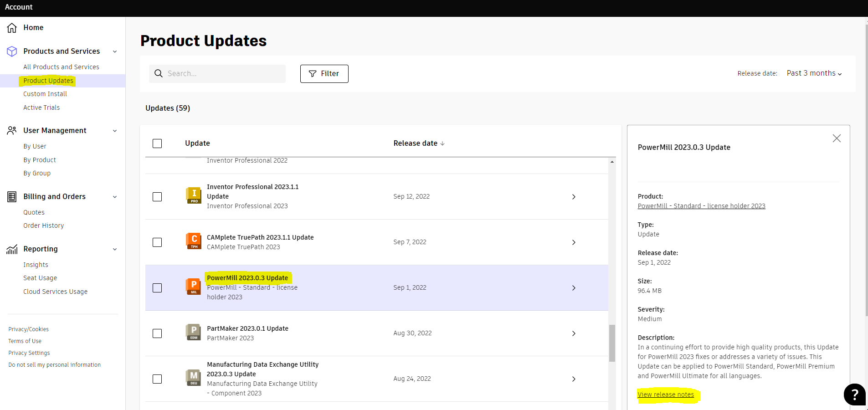Focus the Search updates input field
Image resolution: width=868 pixels, height=410 pixels.
click(x=217, y=74)
